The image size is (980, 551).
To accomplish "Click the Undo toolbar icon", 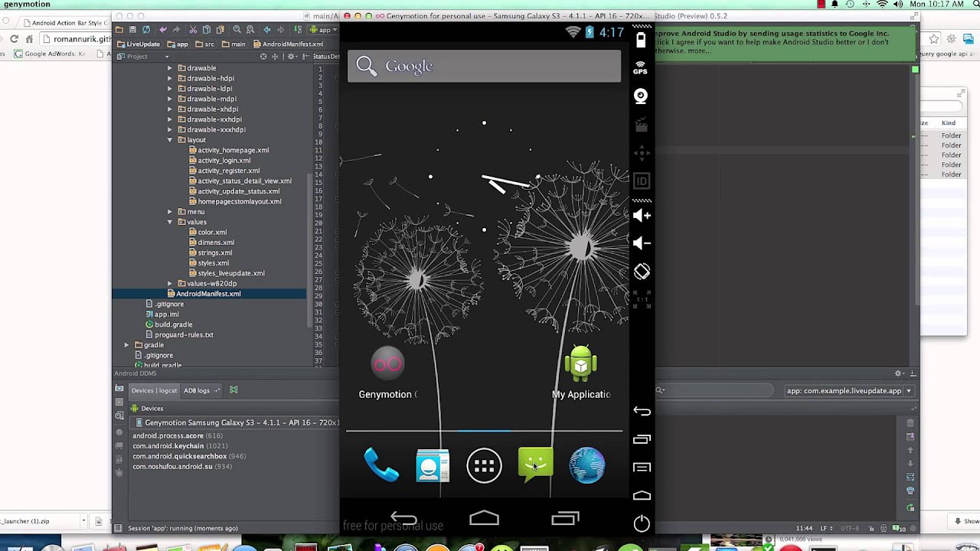I will (163, 30).
